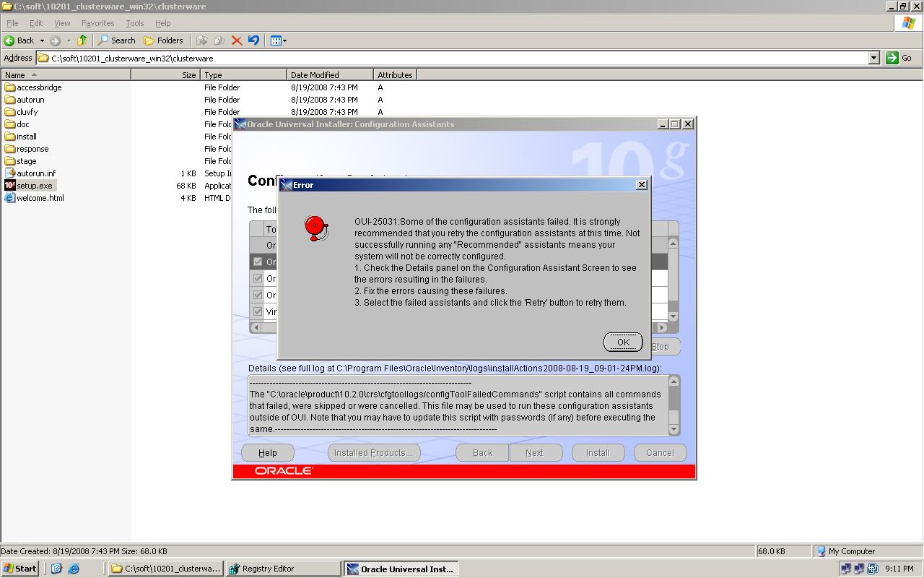Image resolution: width=924 pixels, height=578 pixels.
Task: Click the blue Undo toolbar icon
Action: coord(253,40)
